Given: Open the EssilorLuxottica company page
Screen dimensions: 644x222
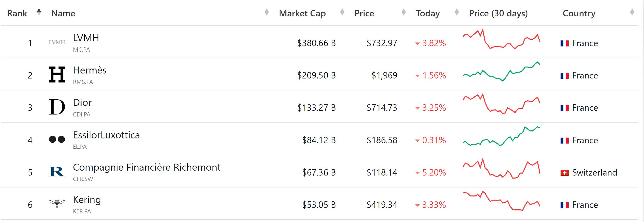Looking at the screenshot, I should point(106,135).
